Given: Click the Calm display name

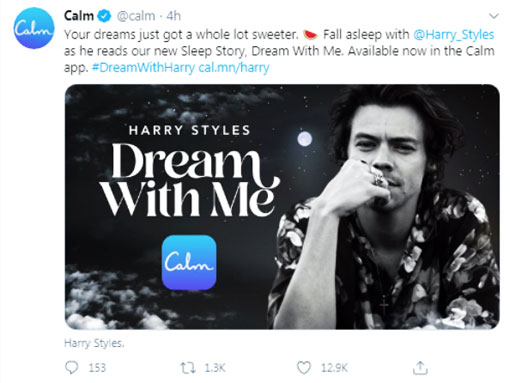Looking at the screenshot, I should click(x=79, y=16).
